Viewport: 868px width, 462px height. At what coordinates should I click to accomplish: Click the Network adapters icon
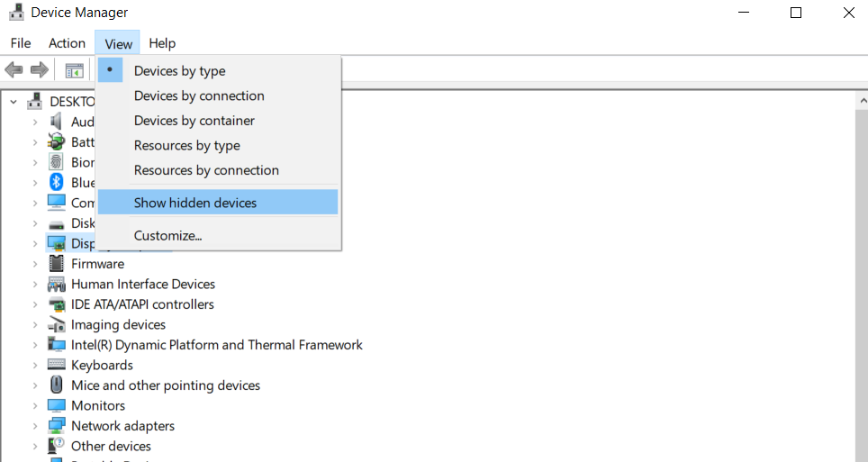(x=57, y=426)
